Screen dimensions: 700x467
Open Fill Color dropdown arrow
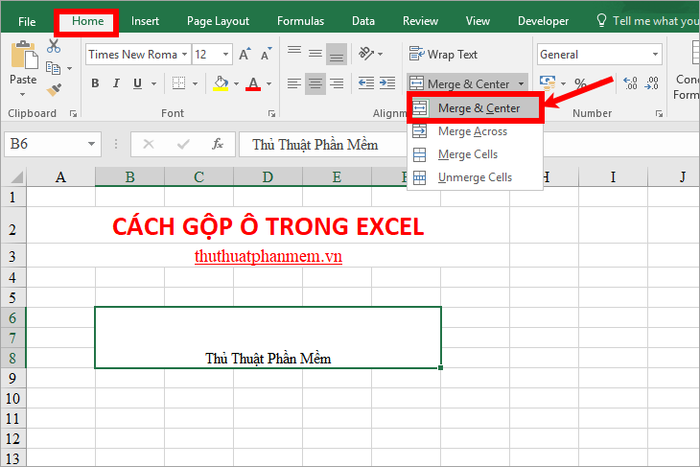click(236, 83)
